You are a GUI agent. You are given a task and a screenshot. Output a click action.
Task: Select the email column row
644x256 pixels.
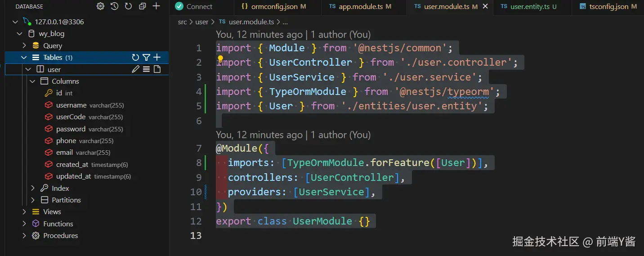tap(87, 153)
